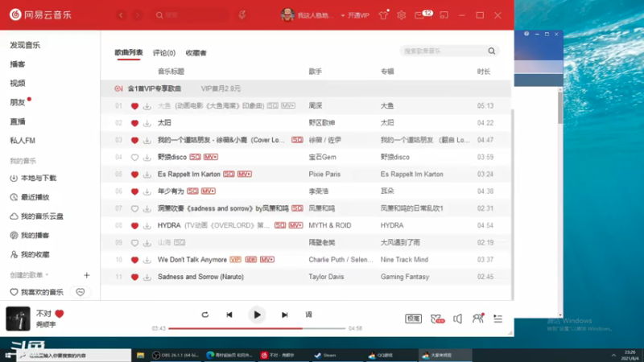Show lyrics with the 词 button
The height and width of the screenshot is (362, 644).
[x=309, y=315]
